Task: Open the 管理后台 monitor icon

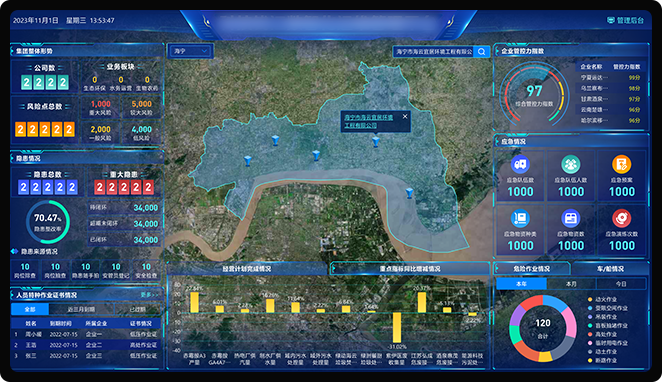Action: point(610,20)
